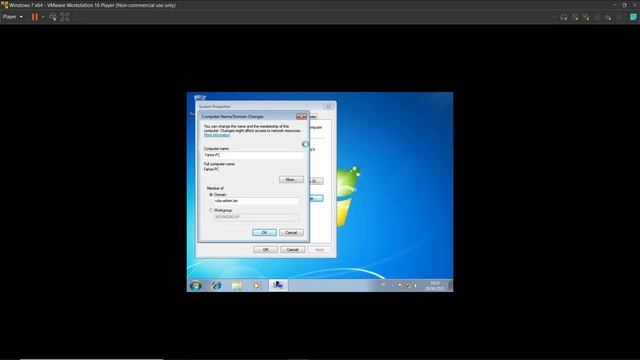640x360 pixels.
Task: Close the System Properties window
Action: [329, 107]
